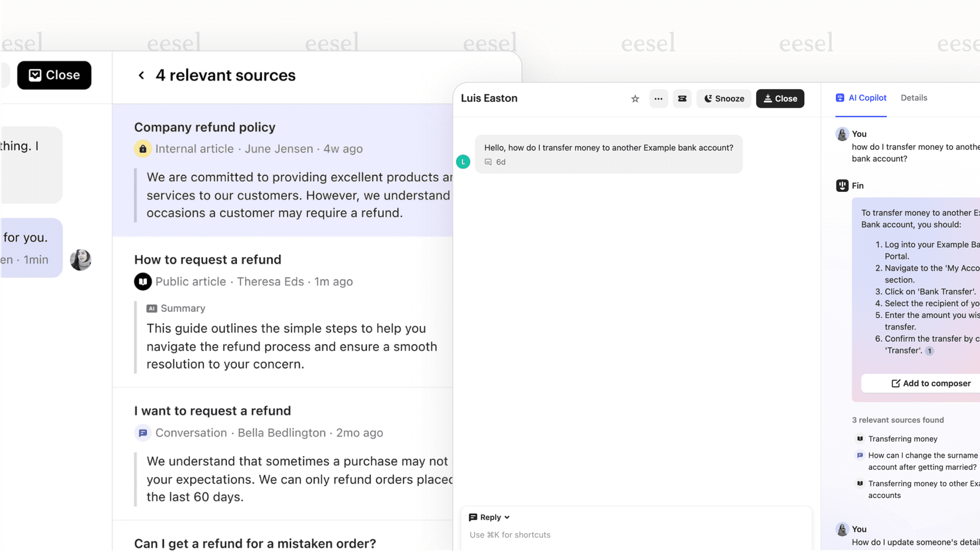980x551 pixels.
Task: Click the back chevron beside '4 relevant sources'
Action: (141, 75)
